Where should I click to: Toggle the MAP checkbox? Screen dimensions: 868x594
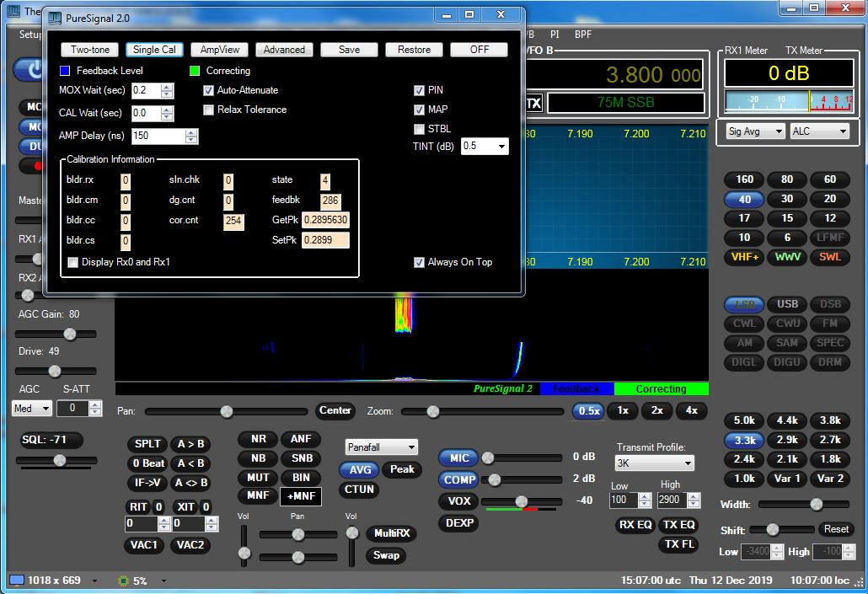pos(419,110)
